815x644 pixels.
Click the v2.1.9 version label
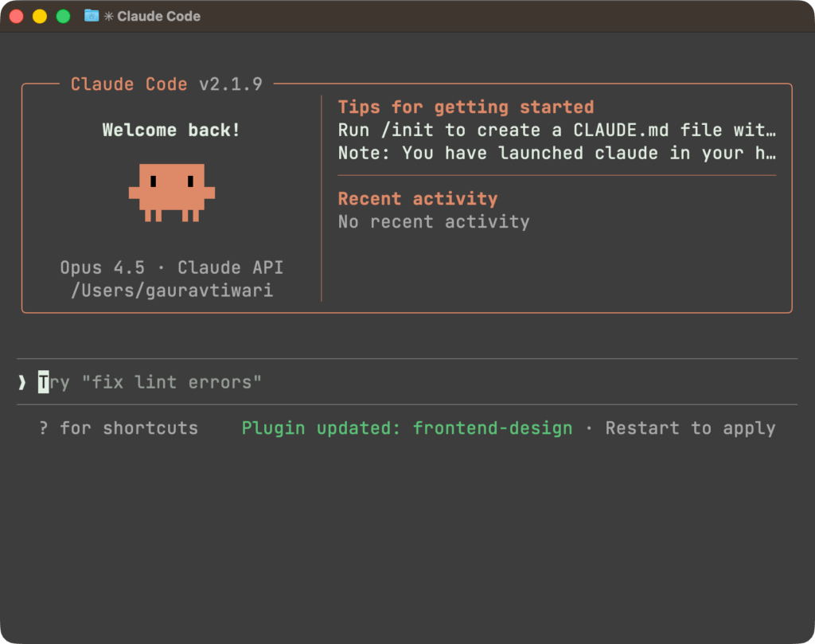[x=231, y=84]
